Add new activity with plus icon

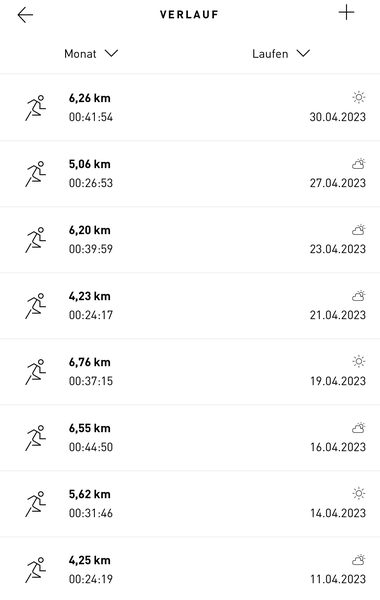[x=346, y=13]
